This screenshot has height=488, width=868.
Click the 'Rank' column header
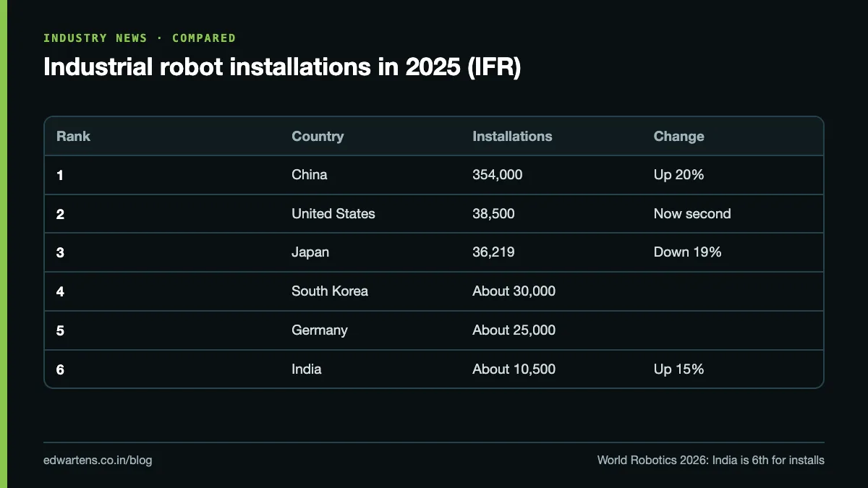pos(73,136)
